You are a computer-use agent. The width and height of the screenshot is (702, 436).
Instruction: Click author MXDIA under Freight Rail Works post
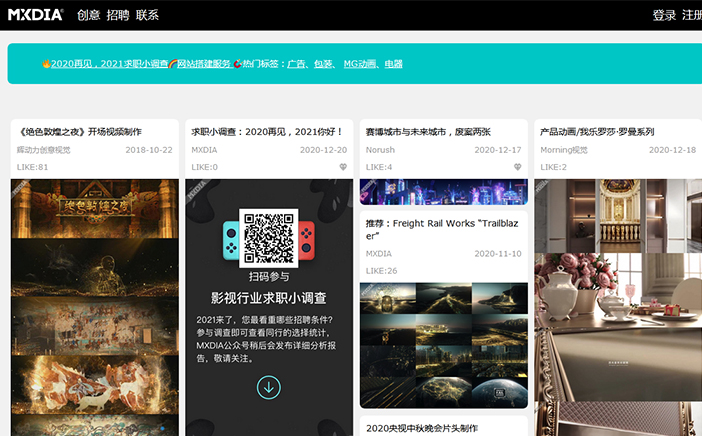pos(379,254)
